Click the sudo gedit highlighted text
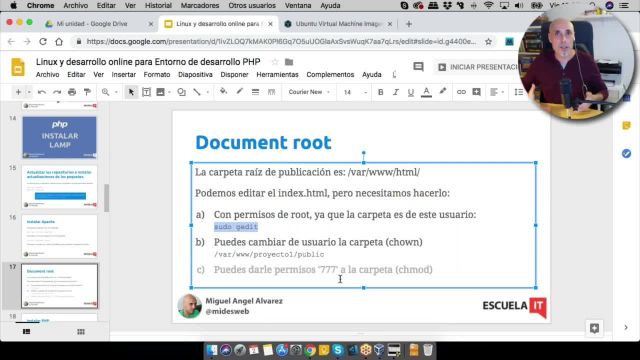 pos(236,227)
